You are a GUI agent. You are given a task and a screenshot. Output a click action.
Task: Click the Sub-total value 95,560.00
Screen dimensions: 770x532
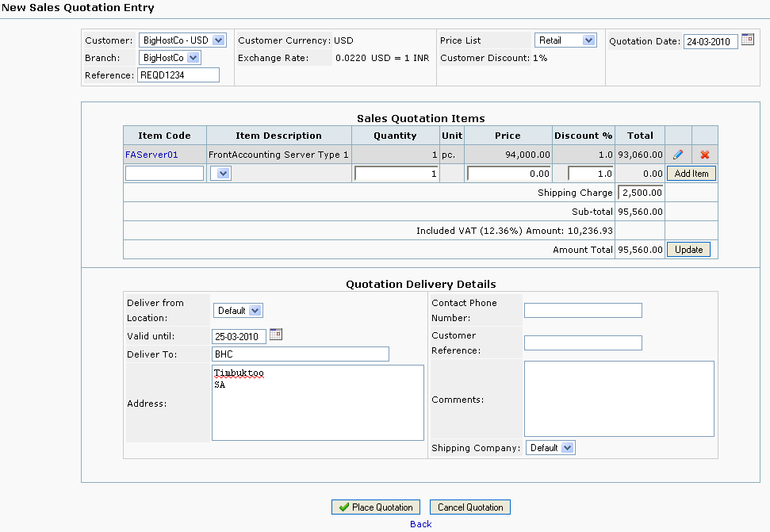[x=640, y=212]
